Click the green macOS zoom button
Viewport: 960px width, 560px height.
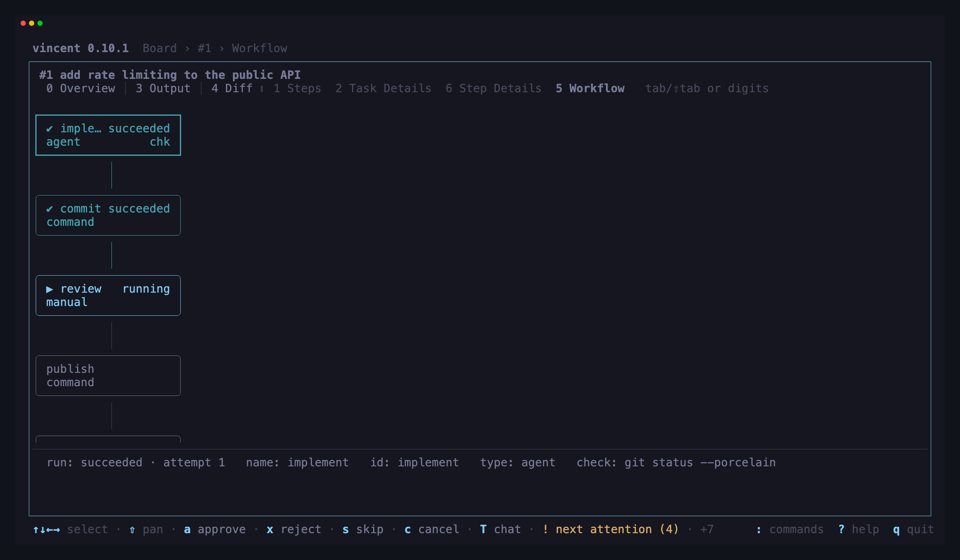pyautogui.click(x=40, y=23)
